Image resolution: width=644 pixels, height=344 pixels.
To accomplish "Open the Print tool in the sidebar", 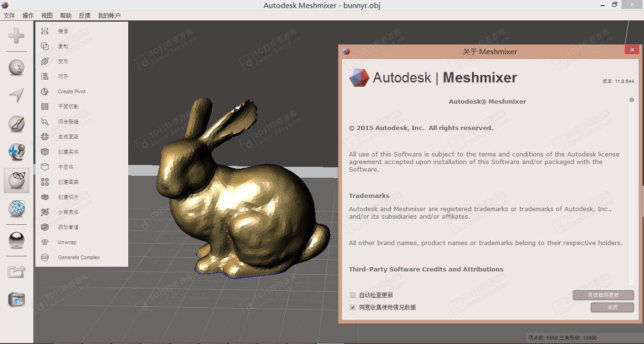I will pos(17,300).
